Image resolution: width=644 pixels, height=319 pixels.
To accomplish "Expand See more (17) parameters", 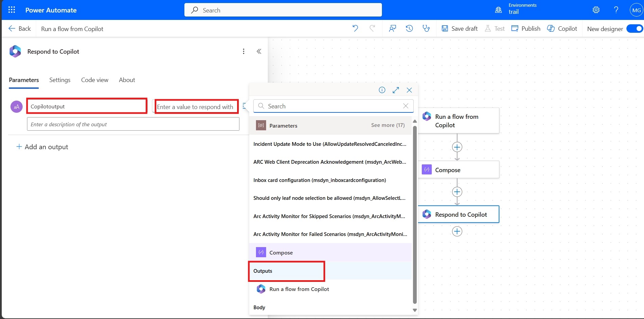I will pyautogui.click(x=388, y=125).
